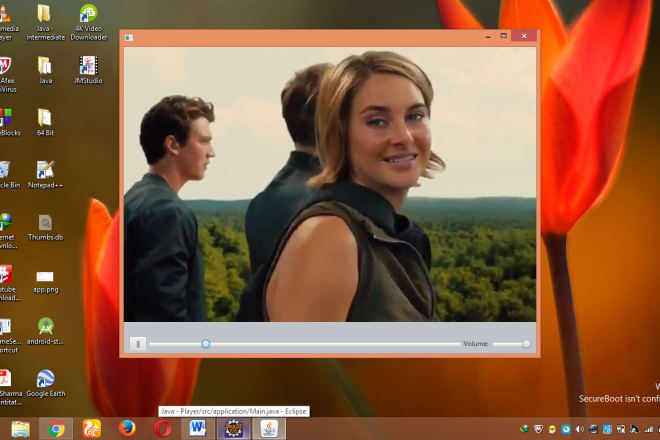Click the player window's title bar icon
Viewport: 660px width, 440px height.
coord(129,38)
